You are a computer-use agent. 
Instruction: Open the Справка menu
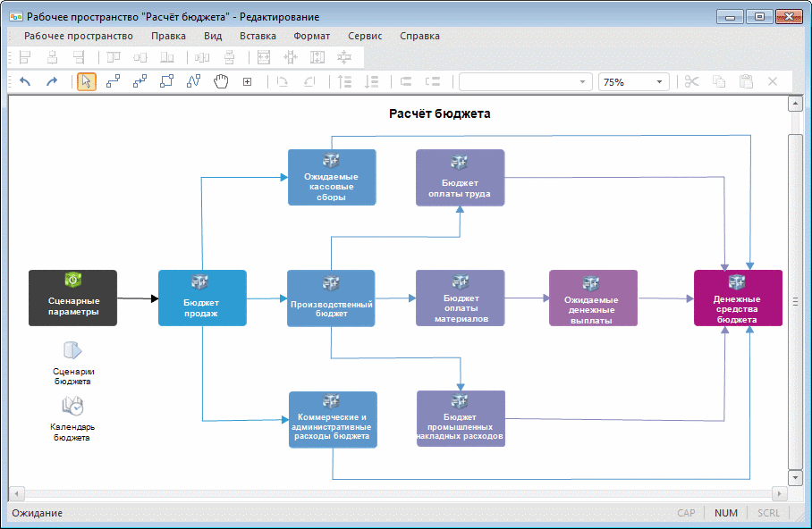(x=420, y=36)
